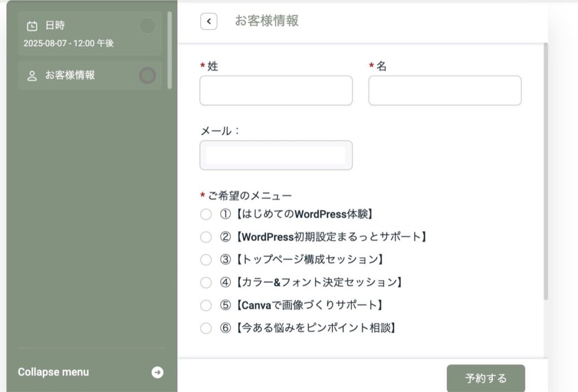Focus the 名 input field
This screenshot has height=392, width=578.
tap(445, 91)
